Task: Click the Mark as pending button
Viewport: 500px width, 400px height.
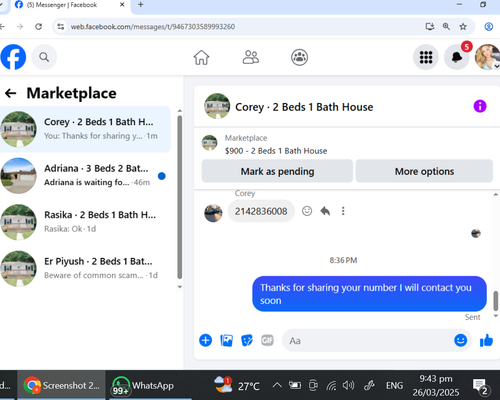Action: click(277, 171)
